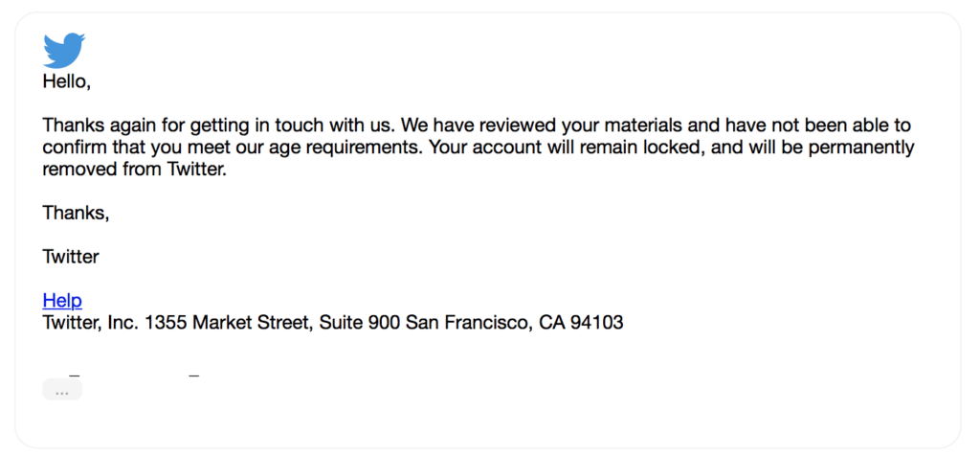Click the "CA 94103" zip code text
The image size is (980, 455).
[x=581, y=323]
